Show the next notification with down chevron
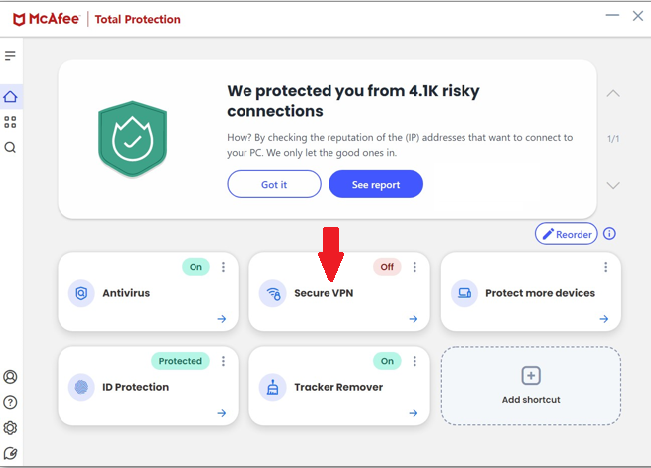Viewport: 651px width, 468px height. coord(613,185)
